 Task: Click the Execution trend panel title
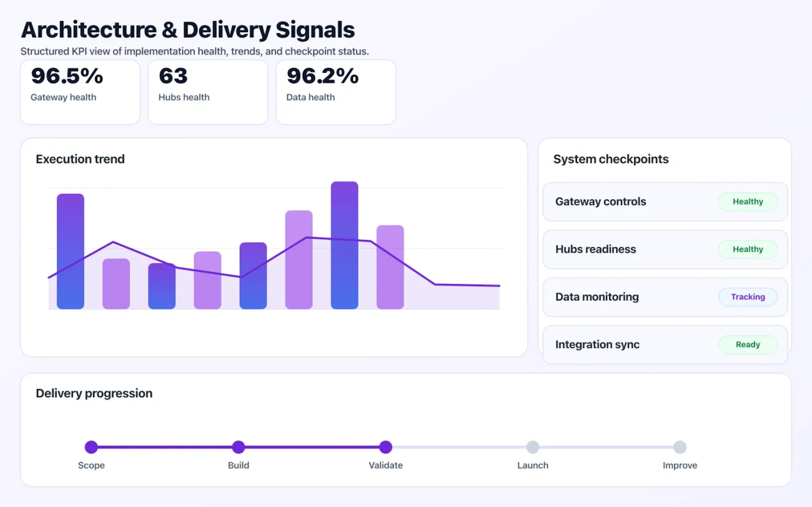click(x=80, y=159)
